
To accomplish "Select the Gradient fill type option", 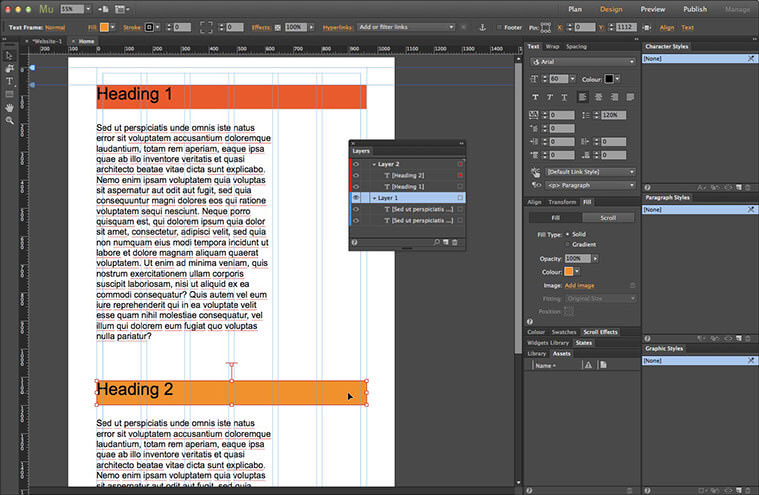I will point(567,244).
